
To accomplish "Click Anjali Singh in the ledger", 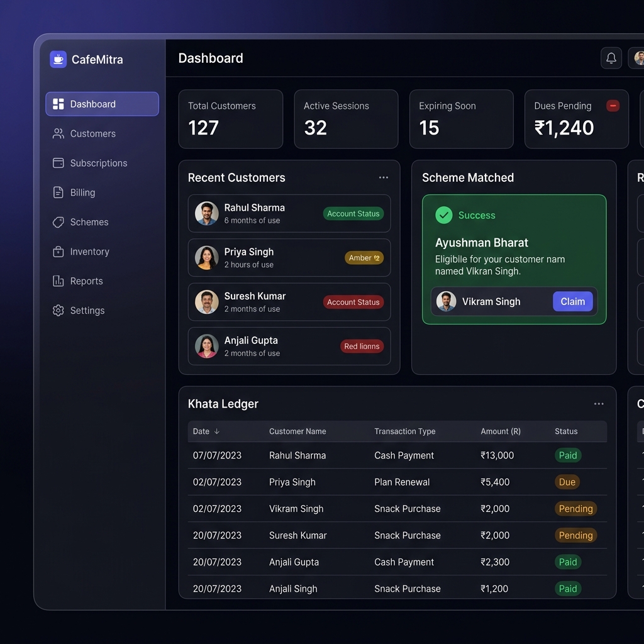I will pos(293,589).
